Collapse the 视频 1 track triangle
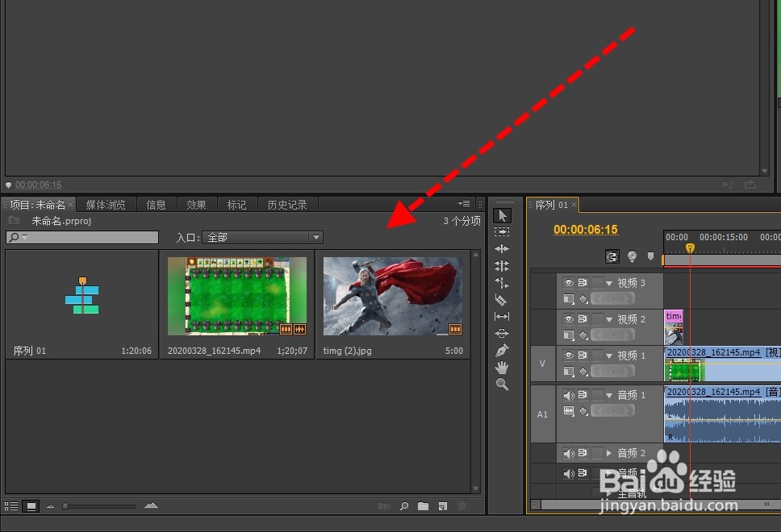The width and height of the screenshot is (781, 532). point(609,355)
